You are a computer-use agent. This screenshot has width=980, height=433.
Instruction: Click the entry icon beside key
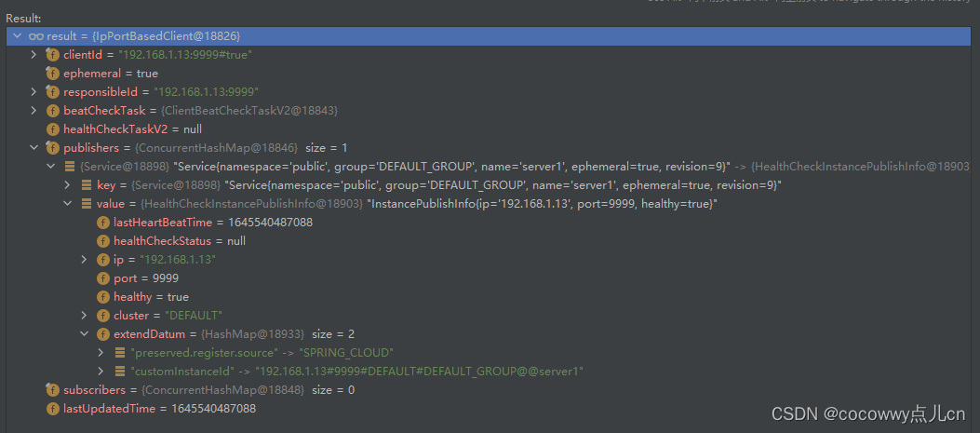pyautogui.click(x=87, y=185)
